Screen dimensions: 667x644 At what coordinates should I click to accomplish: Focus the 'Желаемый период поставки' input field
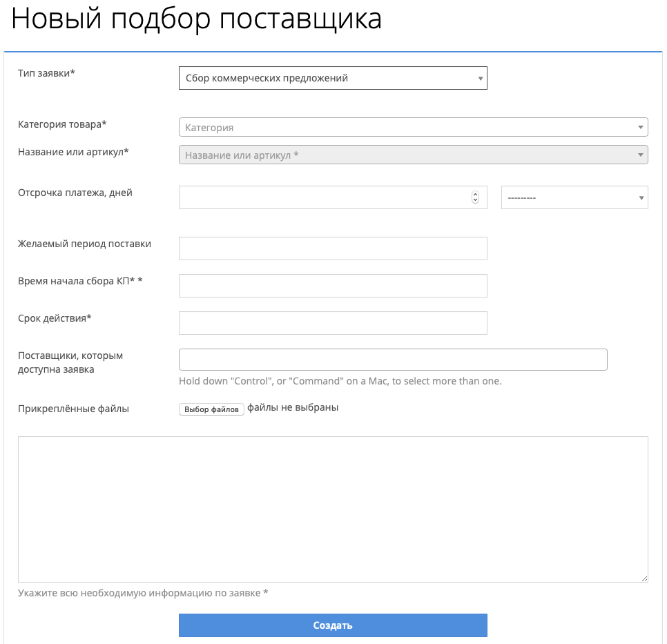pyautogui.click(x=332, y=248)
